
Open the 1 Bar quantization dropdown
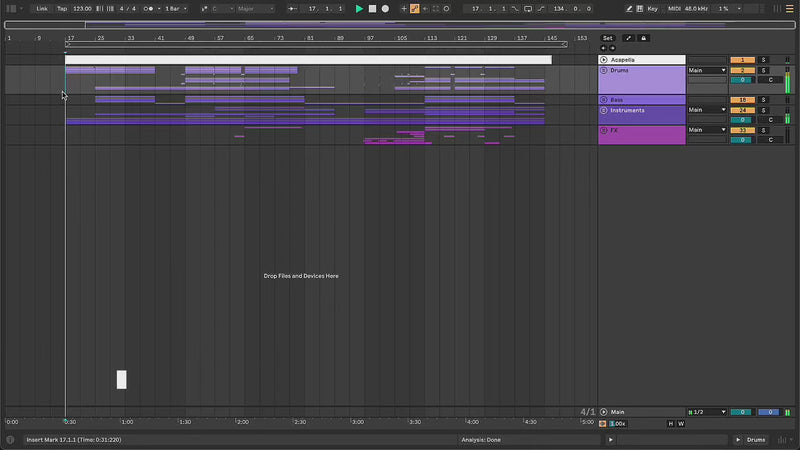(x=175, y=8)
